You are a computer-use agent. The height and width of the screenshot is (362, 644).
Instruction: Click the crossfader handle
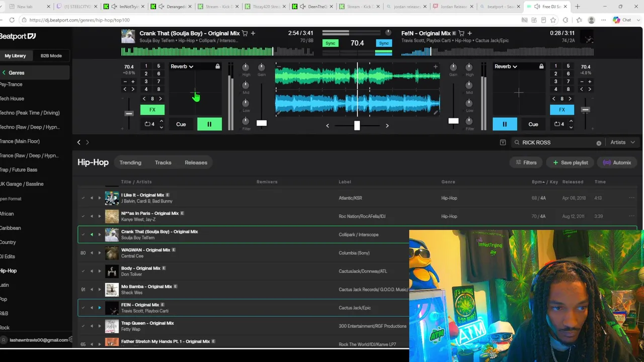(x=357, y=126)
